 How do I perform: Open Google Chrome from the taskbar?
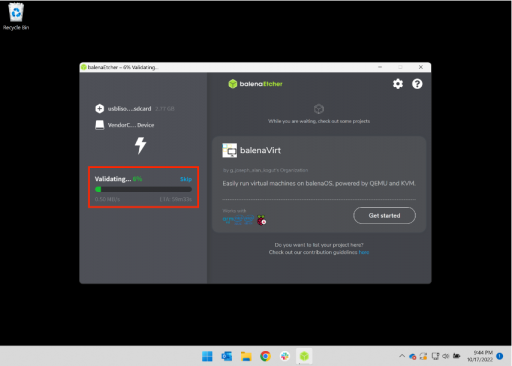[265, 356]
